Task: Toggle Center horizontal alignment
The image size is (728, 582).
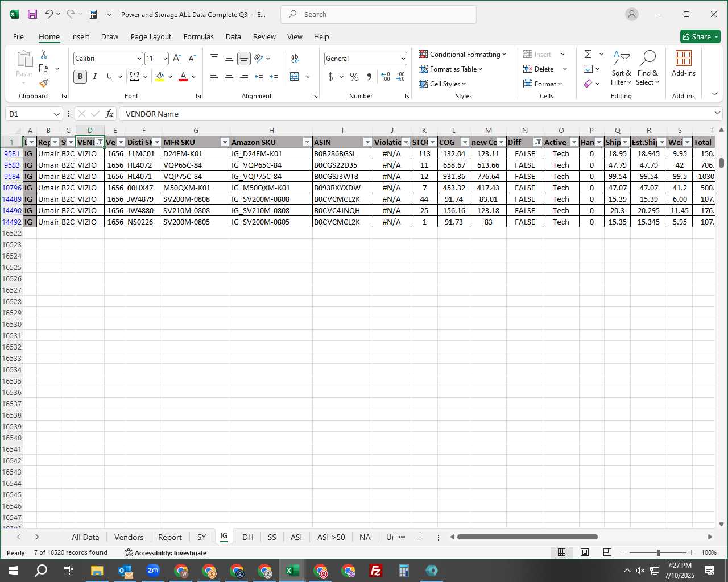Action: pyautogui.click(x=229, y=77)
